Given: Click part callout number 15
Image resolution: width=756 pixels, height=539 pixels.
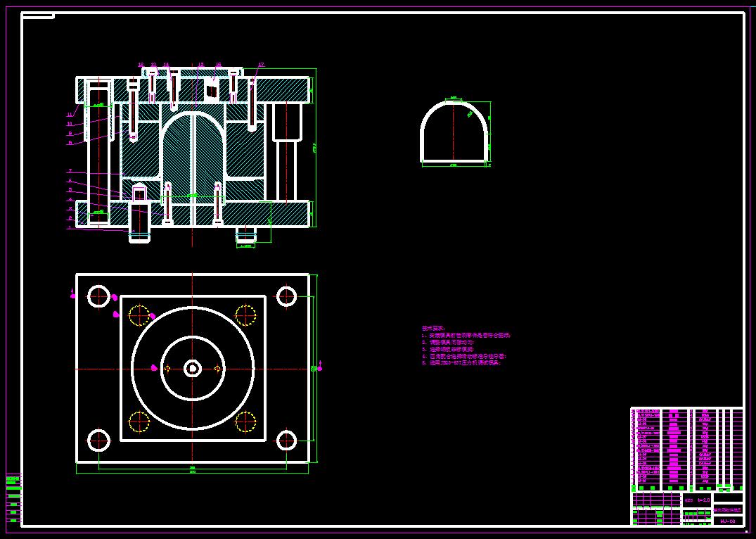Looking at the screenshot, I should coord(200,64).
